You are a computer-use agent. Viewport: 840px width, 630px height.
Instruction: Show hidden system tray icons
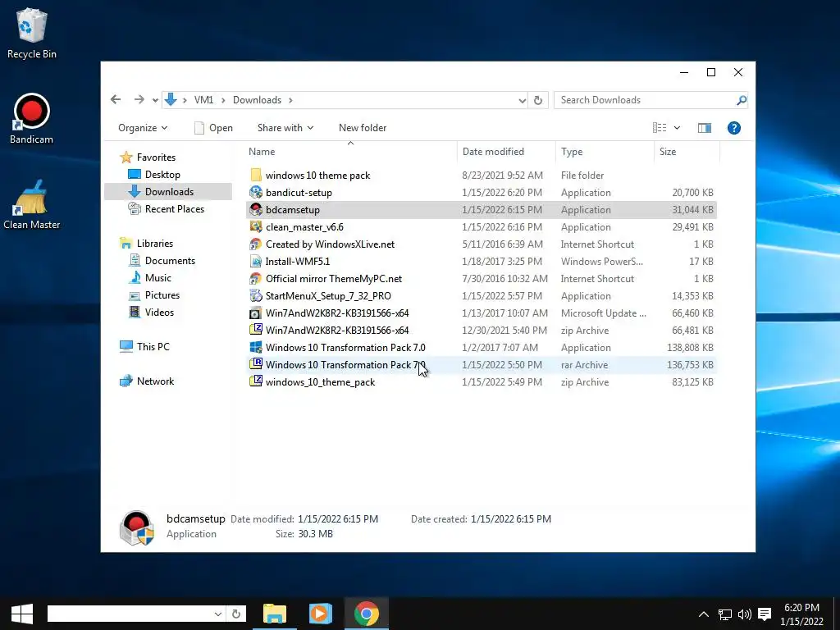(x=703, y=614)
